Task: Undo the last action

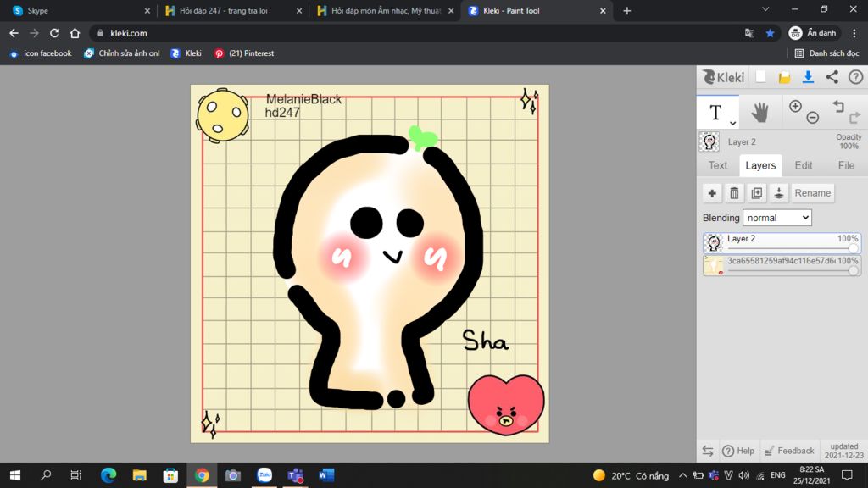Action: 838,106
